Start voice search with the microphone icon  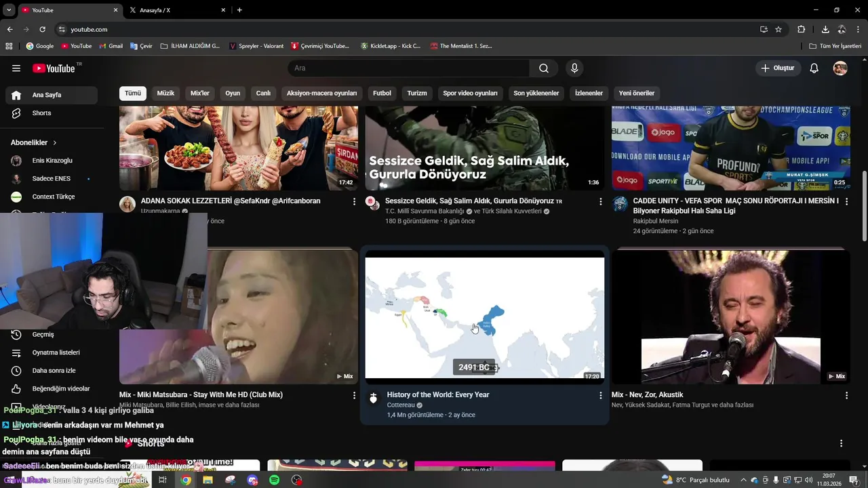[574, 68]
